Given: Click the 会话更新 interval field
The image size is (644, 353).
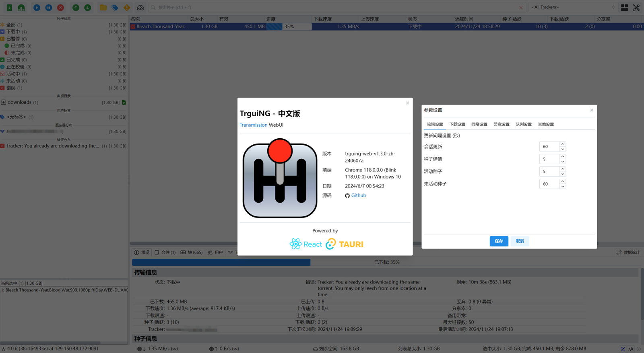Looking at the screenshot, I should pyautogui.click(x=549, y=147).
